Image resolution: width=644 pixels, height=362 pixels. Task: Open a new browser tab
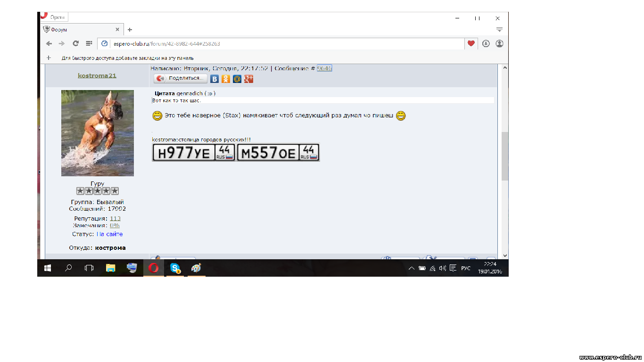pos(130,30)
